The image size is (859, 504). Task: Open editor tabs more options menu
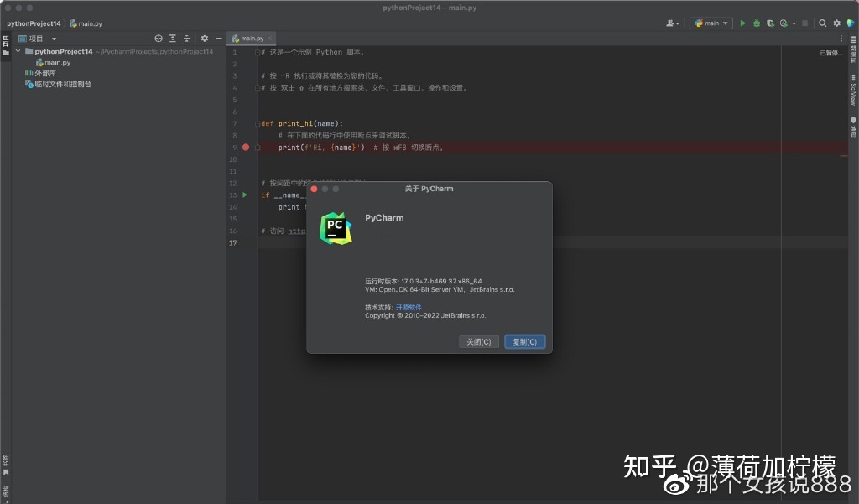[x=841, y=39]
